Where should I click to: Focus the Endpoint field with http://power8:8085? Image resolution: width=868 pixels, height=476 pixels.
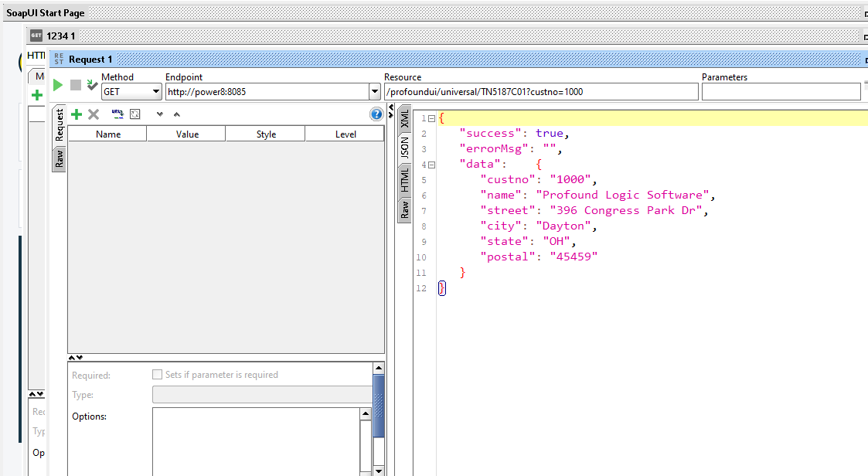pyautogui.click(x=267, y=92)
